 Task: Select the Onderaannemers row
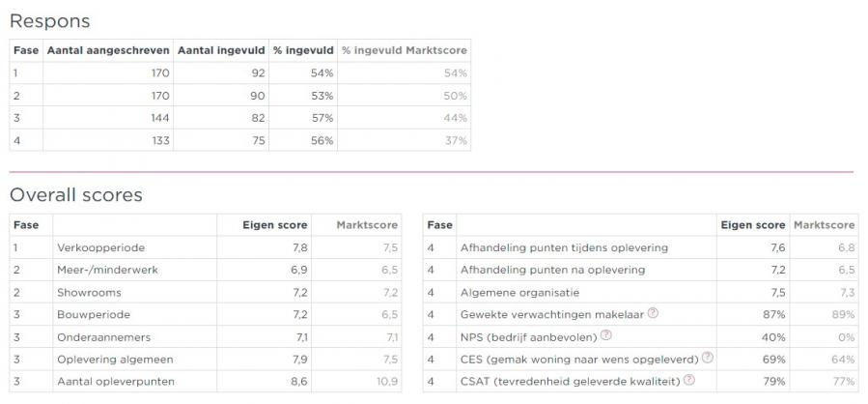[205, 337]
